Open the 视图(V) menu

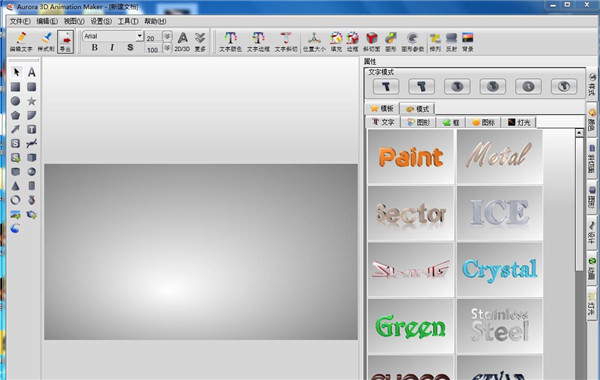(74, 21)
